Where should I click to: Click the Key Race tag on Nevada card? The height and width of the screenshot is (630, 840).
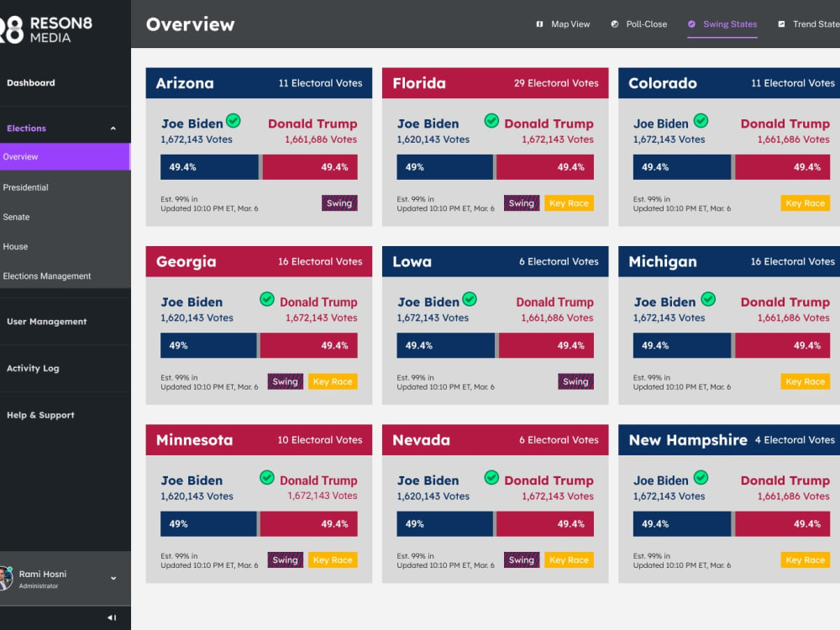coord(569,559)
